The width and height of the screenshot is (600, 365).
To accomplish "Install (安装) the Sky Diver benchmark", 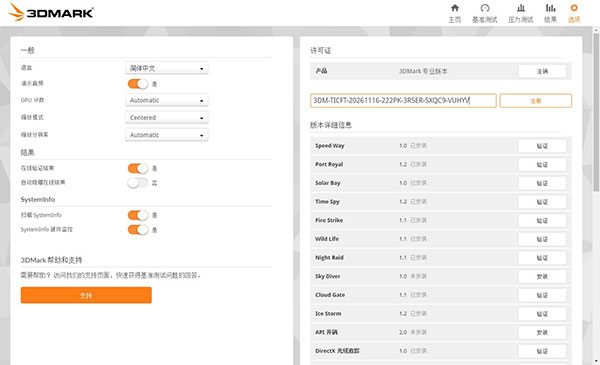I will [x=542, y=276].
